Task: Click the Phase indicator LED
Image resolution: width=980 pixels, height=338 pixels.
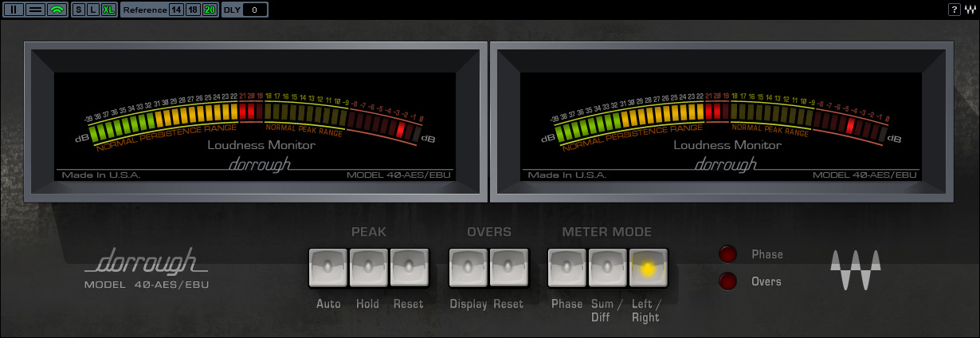Action: click(x=727, y=254)
